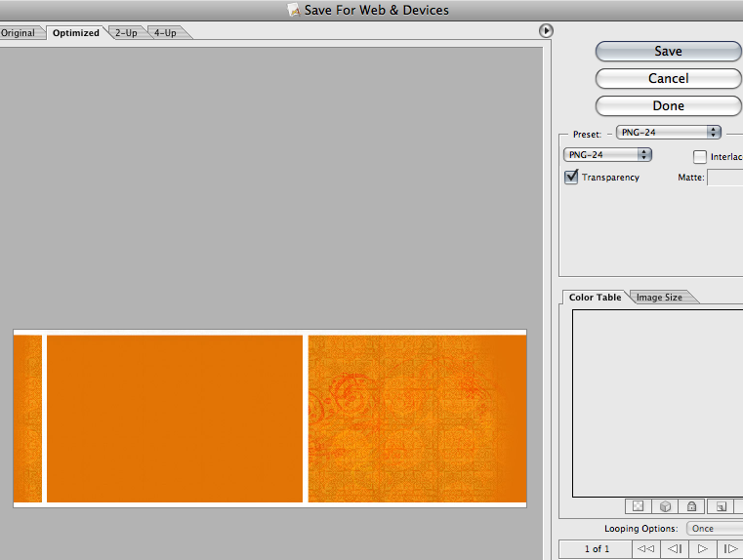743x560 pixels.
Task: Switch to the 4-Up view tab
Action: point(165,32)
